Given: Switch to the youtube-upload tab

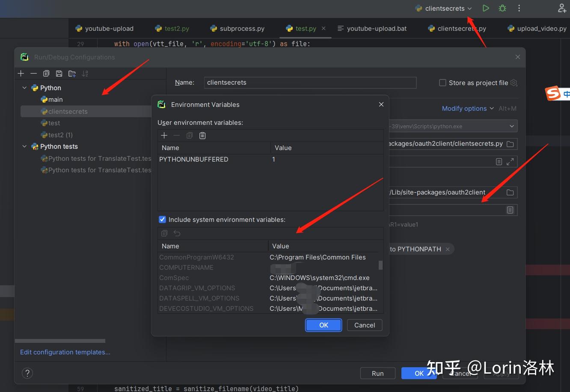Looking at the screenshot, I should 104,29.
